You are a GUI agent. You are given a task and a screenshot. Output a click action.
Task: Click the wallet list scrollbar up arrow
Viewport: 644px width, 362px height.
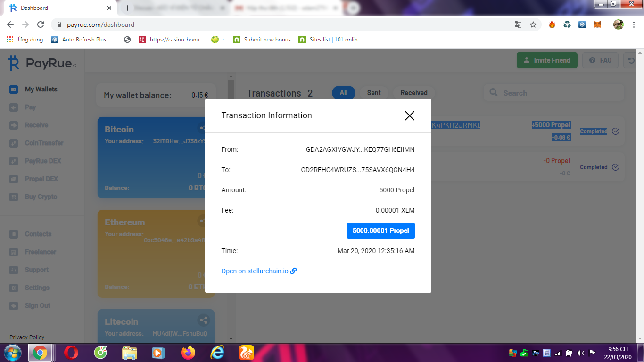(x=231, y=76)
